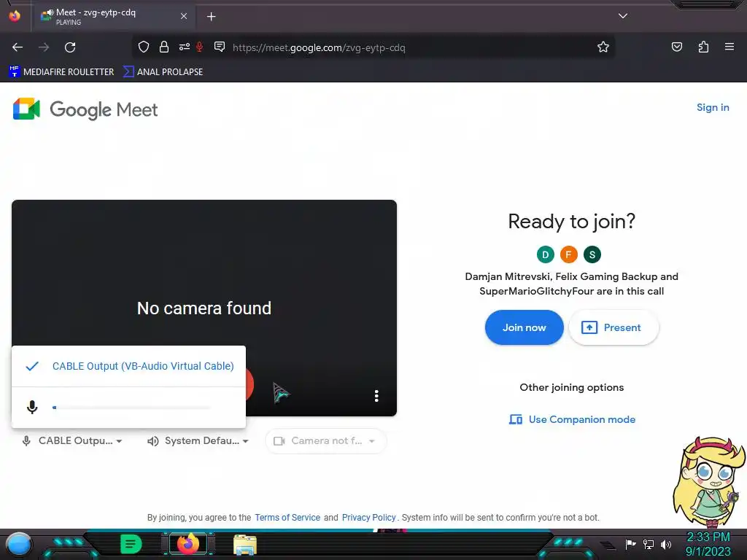Click the microphone icon in popup
Image resolution: width=747 pixels, height=560 pixels.
point(32,407)
